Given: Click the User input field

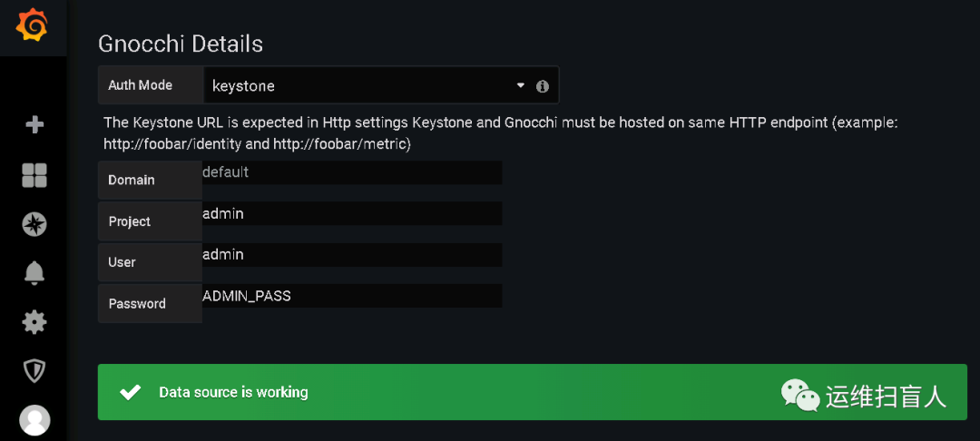Looking at the screenshot, I should (x=352, y=255).
